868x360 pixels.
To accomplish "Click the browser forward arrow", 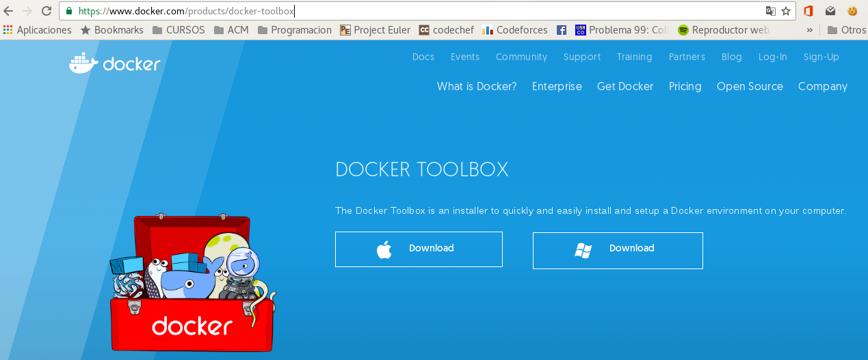I will tap(27, 11).
